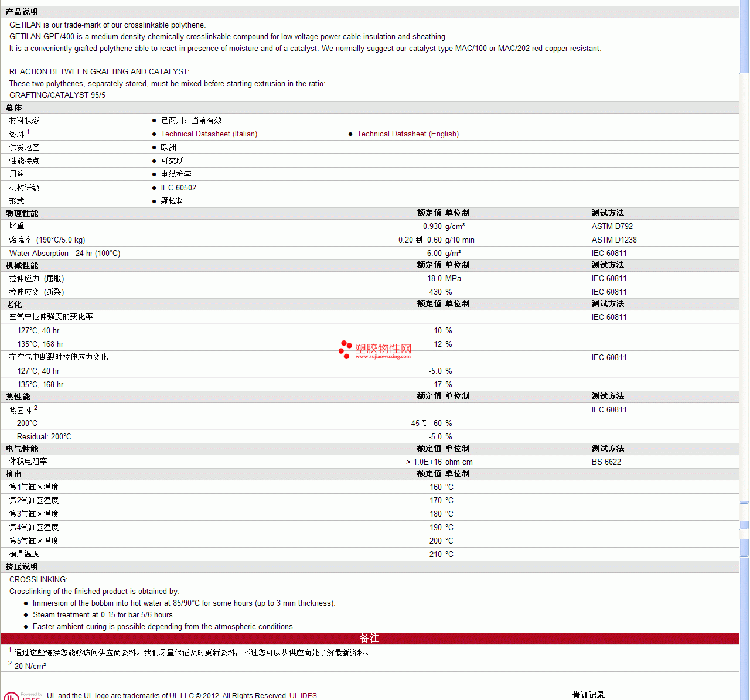Viewport: 750px width, 700px height.
Task: Open the Technical Datasheet (Italian) link
Action: coord(209,134)
